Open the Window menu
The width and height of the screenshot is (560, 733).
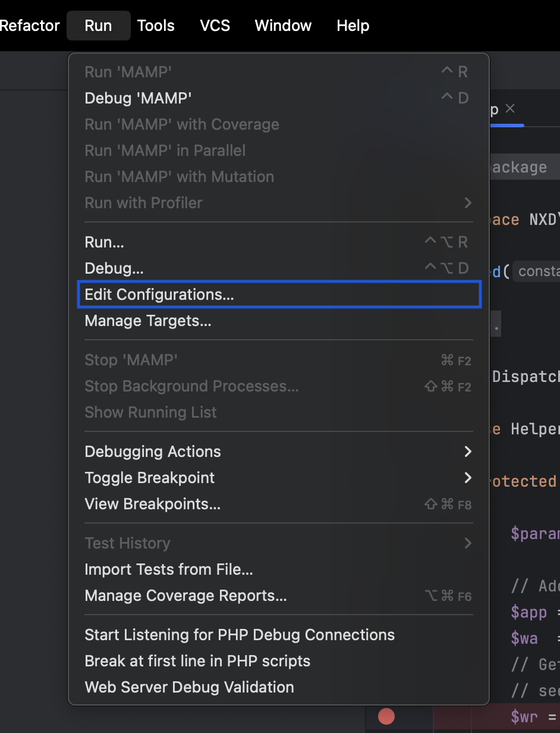[x=282, y=25]
